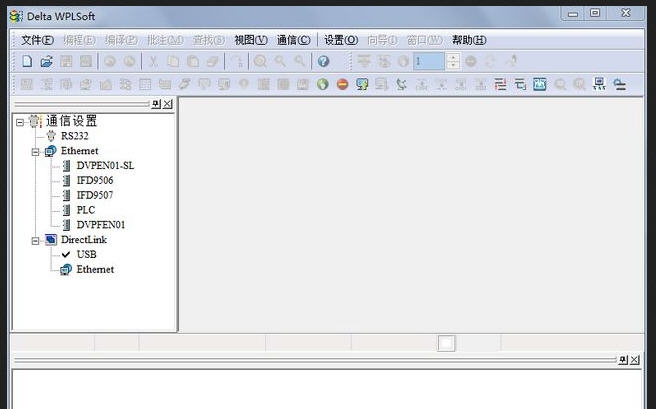Viewport: 656px width, 409px height.
Task: Click the blue waveform toolbar icon
Action: click(x=540, y=84)
